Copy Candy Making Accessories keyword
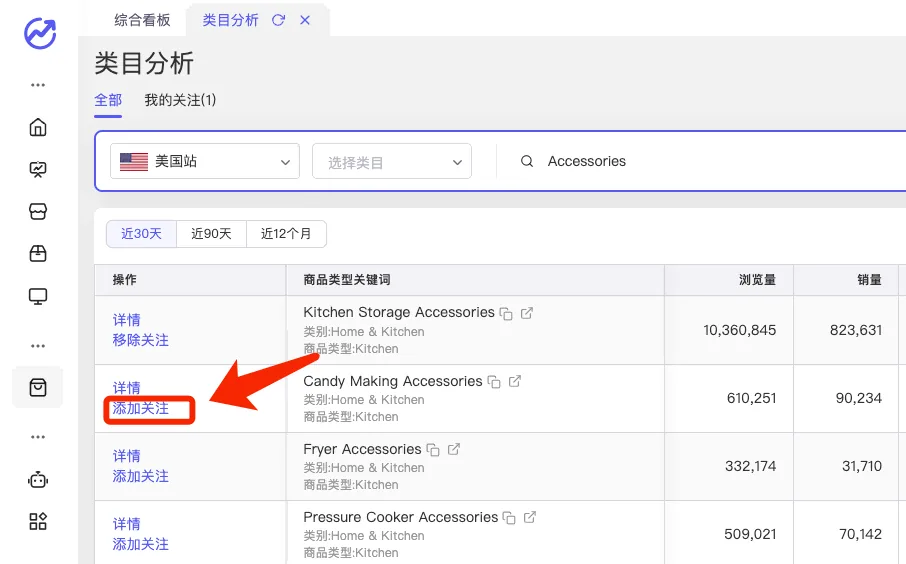906x564 pixels. (x=494, y=382)
